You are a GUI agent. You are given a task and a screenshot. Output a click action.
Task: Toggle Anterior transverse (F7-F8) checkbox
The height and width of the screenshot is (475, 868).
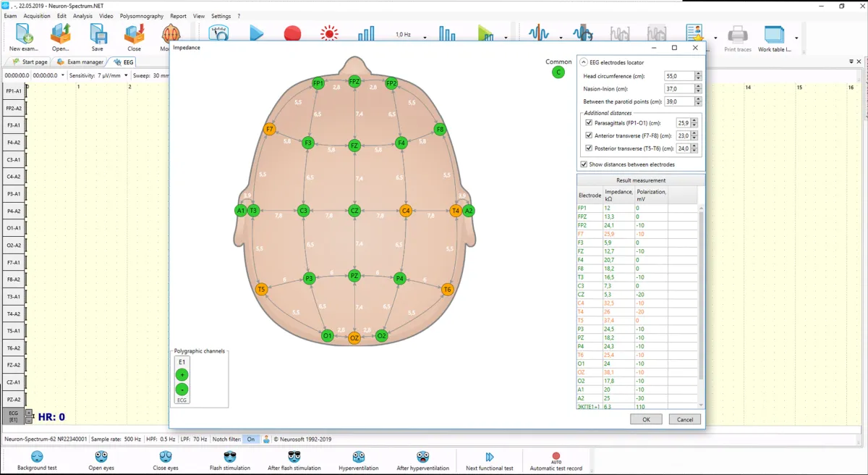click(x=588, y=135)
